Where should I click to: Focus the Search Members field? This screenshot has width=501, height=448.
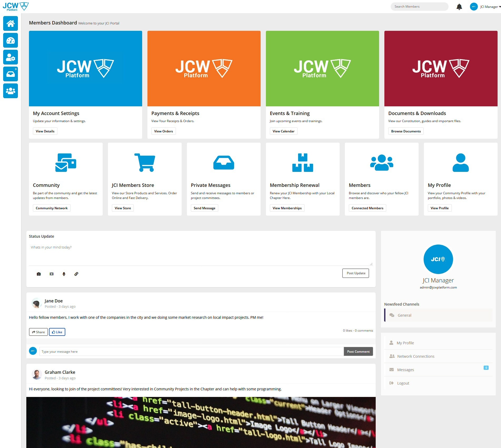tap(419, 7)
